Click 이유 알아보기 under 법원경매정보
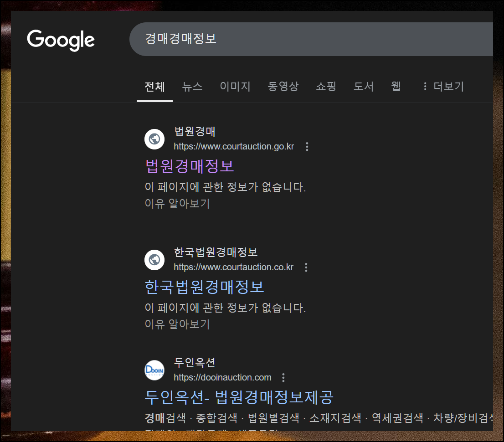504x442 pixels. [x=177, y=204]
